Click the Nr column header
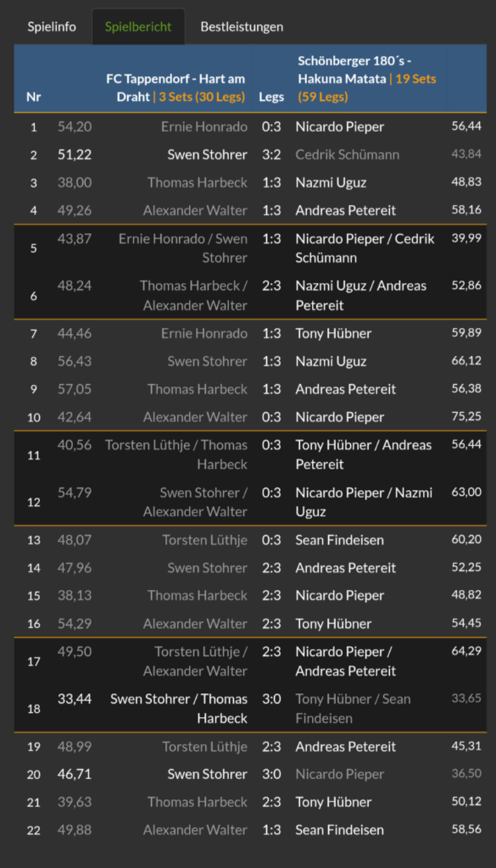The height and width of the screenshot is (868, 496). point(33,97)
